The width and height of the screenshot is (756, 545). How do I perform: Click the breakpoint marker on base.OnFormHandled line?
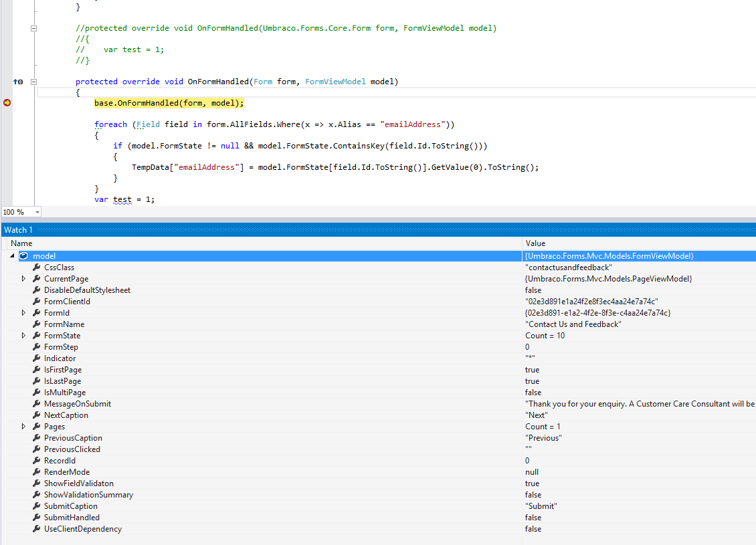tap(7, 102)
